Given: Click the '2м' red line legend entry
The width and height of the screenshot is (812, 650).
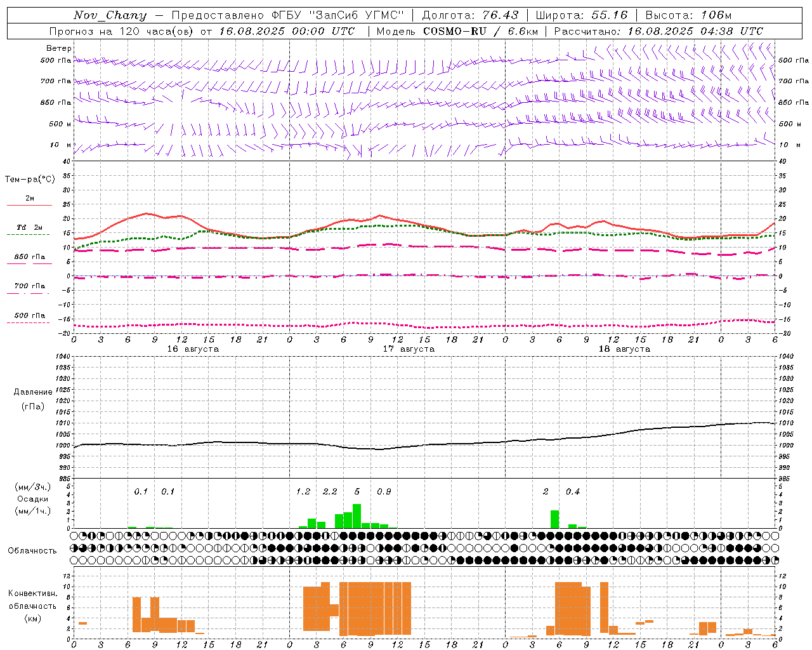Looking at the screenshot, I should click(x=30, y=198).
